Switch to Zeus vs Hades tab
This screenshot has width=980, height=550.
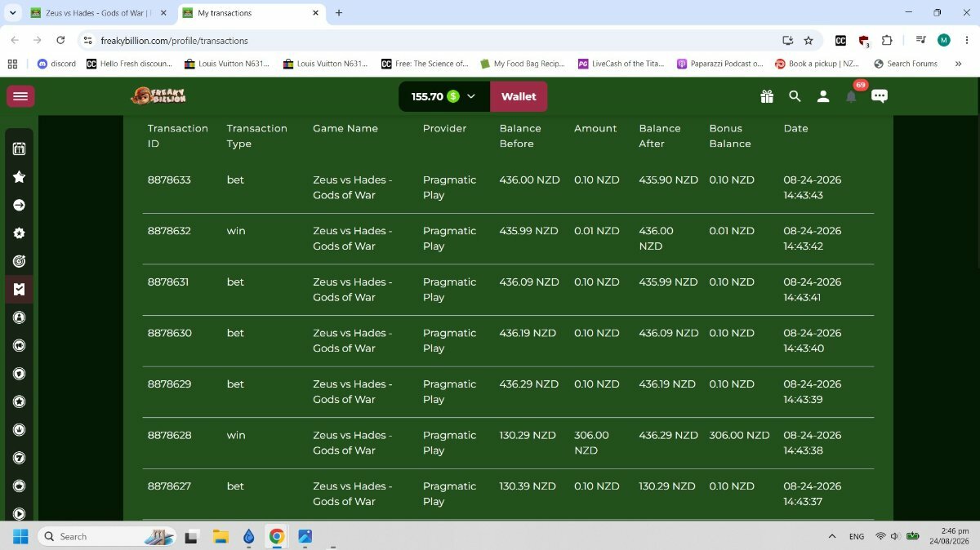coord(98,13)
